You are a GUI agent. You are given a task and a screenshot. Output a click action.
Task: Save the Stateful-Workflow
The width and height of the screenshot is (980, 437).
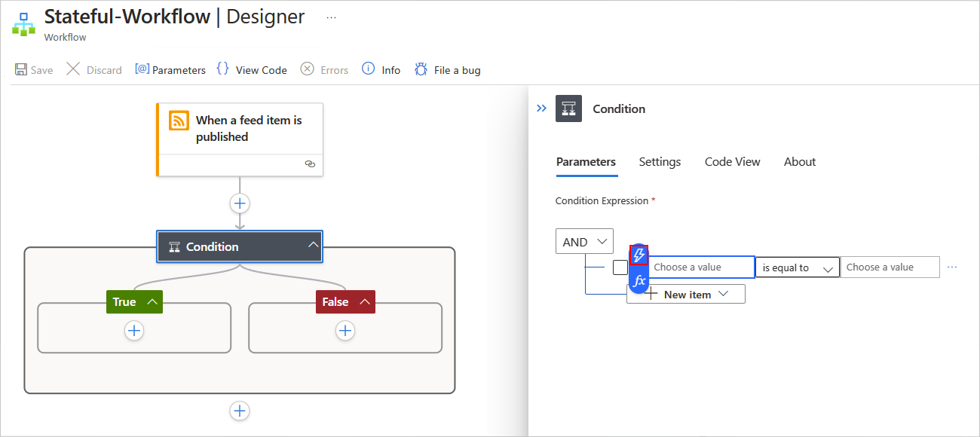(x=33, y=69)
